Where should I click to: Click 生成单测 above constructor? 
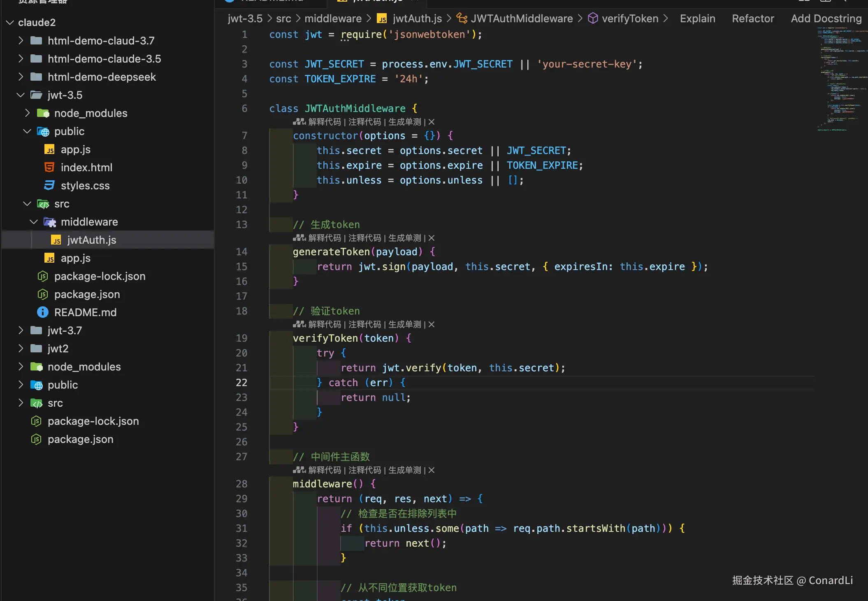pyautogui.click(x=405, y=122)
